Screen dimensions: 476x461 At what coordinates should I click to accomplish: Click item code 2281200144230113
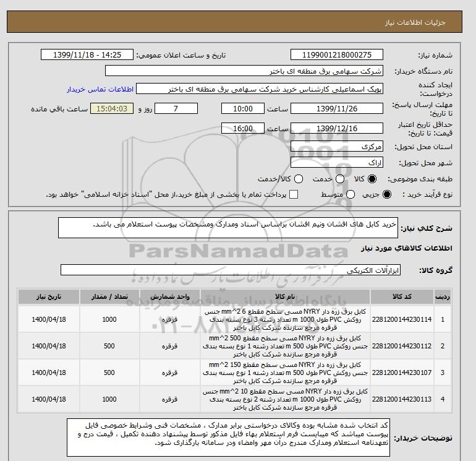click(x=402, y=399)
